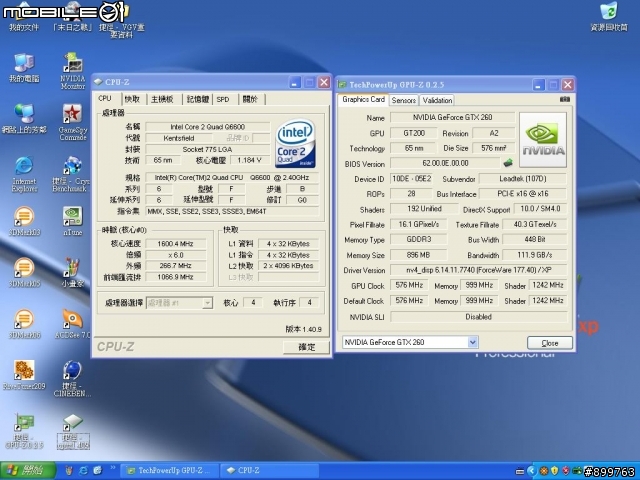Image resolution: width=640 pixels, height=480 pixels.
Task: Click the Subvendor value Leadtek (107D)
Action: 522,179
